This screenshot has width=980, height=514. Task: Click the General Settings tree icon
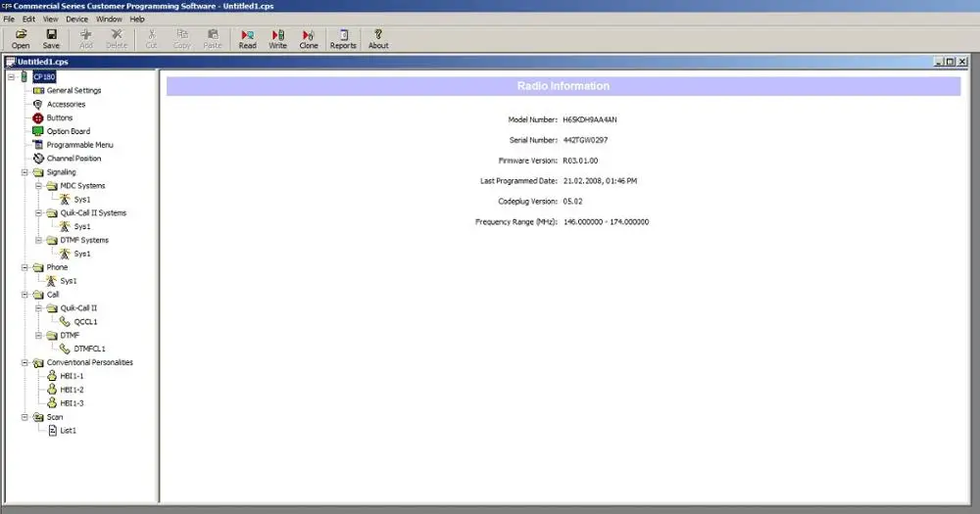coord(39,90)
